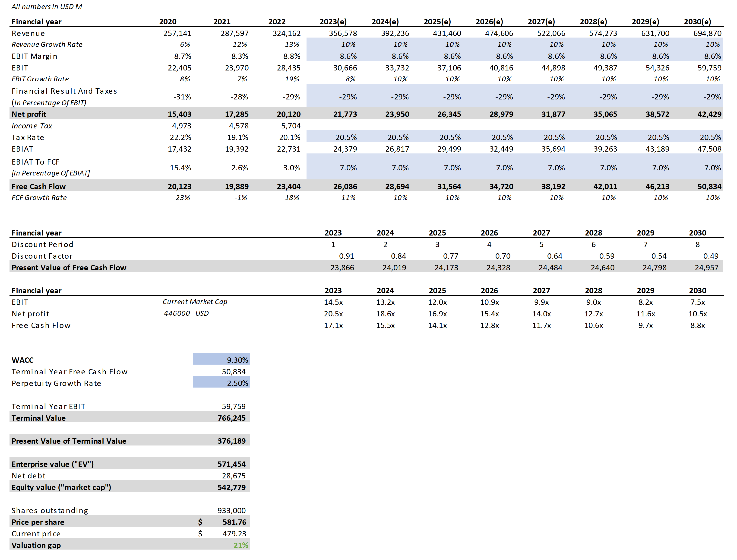Select the 2020 Net profit cell 15,403
737x560 pixels.
179,114
